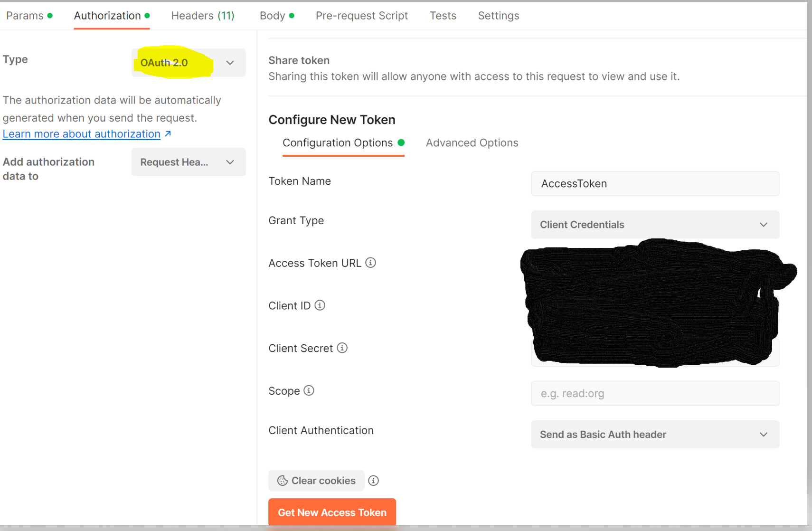The image size is (812, 531).
Task: Open the Client ID tooltip info icon
Action: coord(320,305)
